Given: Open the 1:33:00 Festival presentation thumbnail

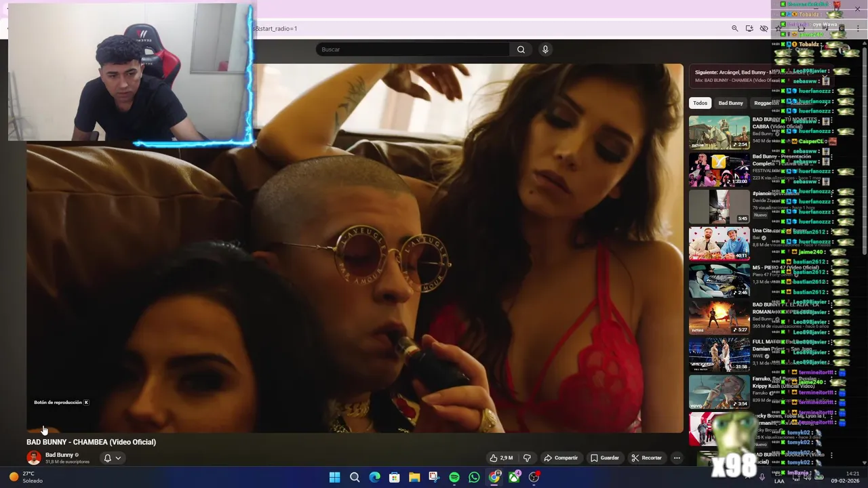Looking at the screenshot, I should coord(719,169).
